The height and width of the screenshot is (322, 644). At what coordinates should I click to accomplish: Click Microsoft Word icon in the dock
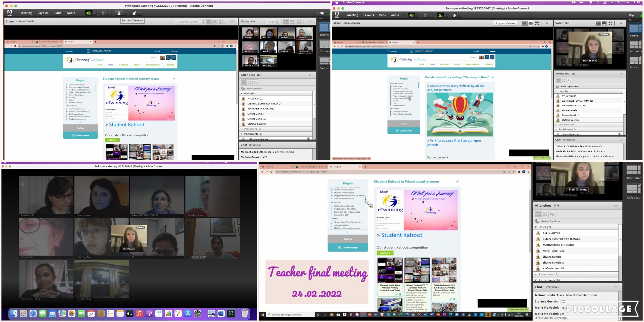221,314
